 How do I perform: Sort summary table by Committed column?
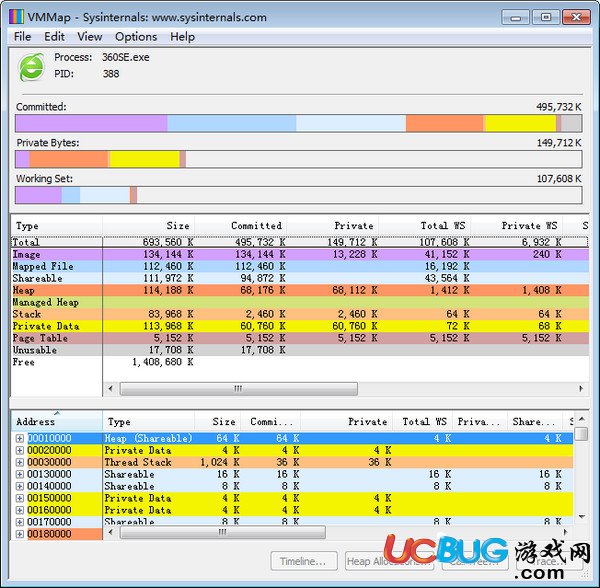(x=241, y=226)
